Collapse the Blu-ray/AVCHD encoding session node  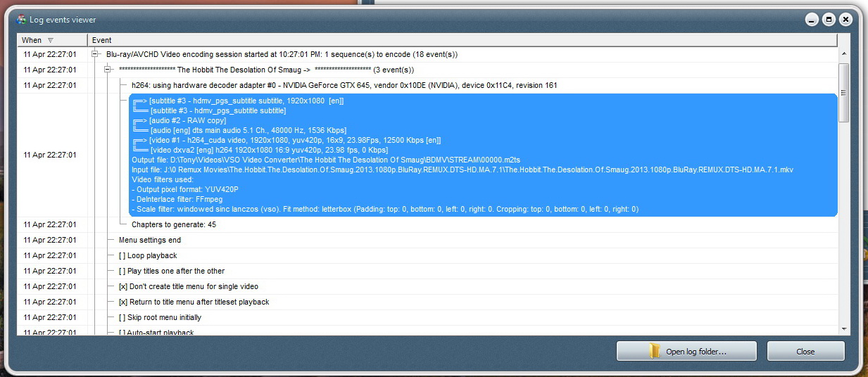[94, 54]
